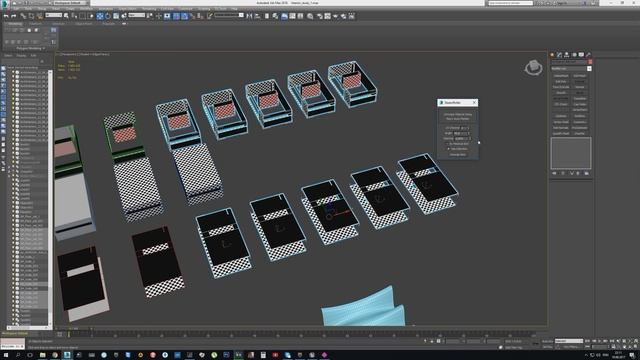The width and height of the screenshot is (640, 360).
Task: Switch to Utilities command panel tab
Action: (588, 55)
